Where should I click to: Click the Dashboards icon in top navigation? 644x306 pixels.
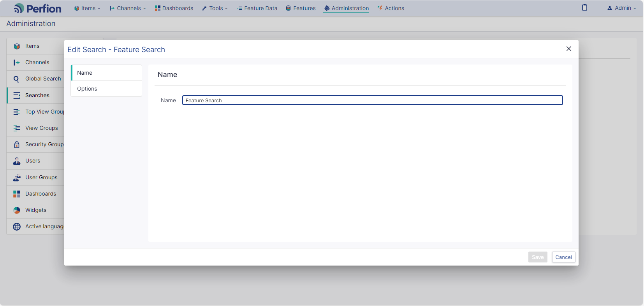click(x=157, y=8)
